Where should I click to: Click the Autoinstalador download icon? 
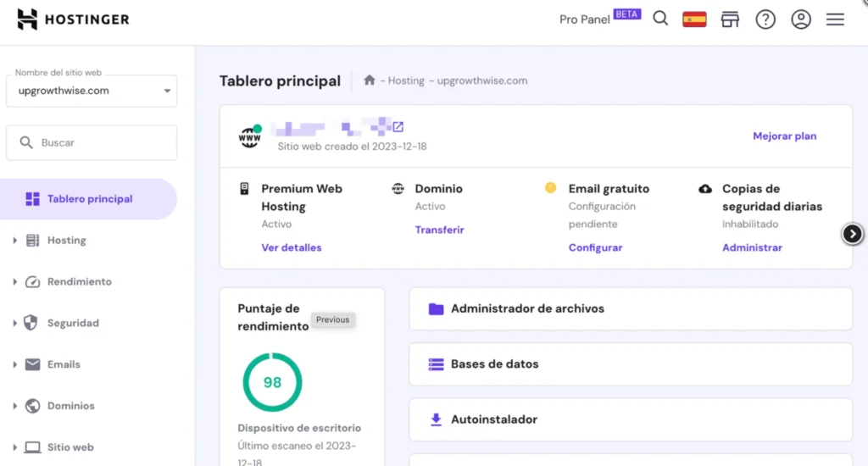(x=437, y=419)
